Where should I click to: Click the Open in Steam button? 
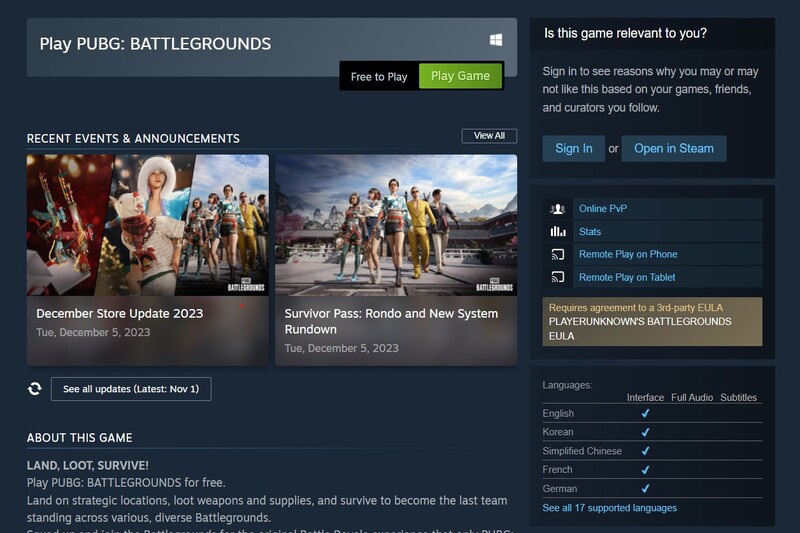click(x=673, y=148)
